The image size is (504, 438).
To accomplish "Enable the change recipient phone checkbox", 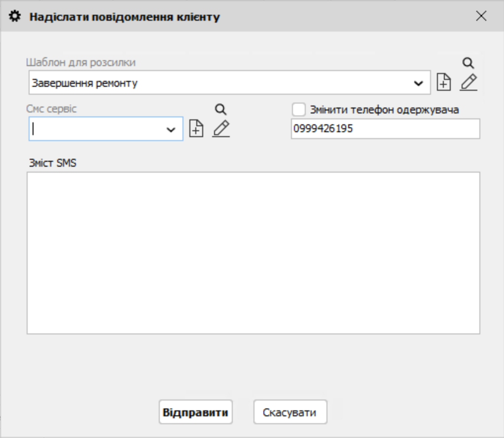I will (299, 109).
